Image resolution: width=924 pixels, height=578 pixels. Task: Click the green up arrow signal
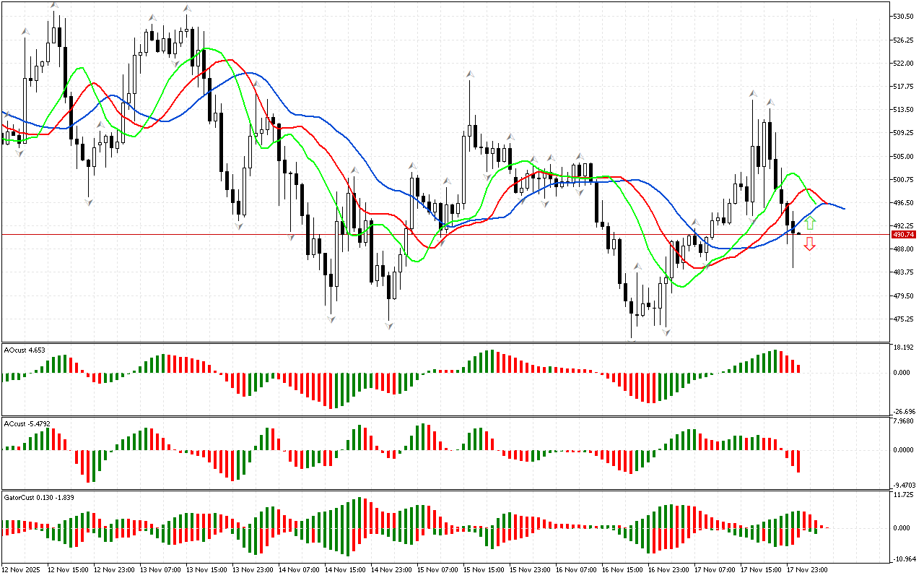810,223
